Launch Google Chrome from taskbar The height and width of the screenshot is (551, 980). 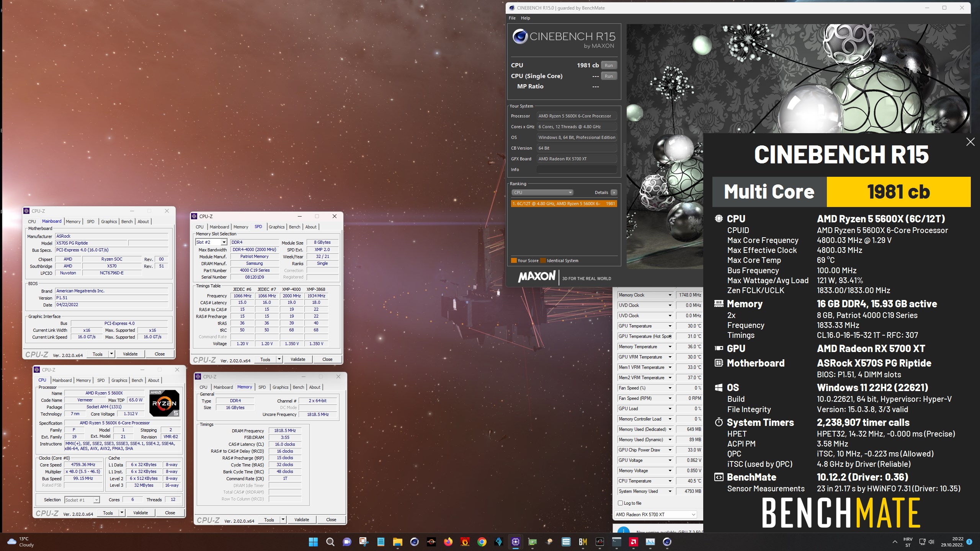click(482, 542)
